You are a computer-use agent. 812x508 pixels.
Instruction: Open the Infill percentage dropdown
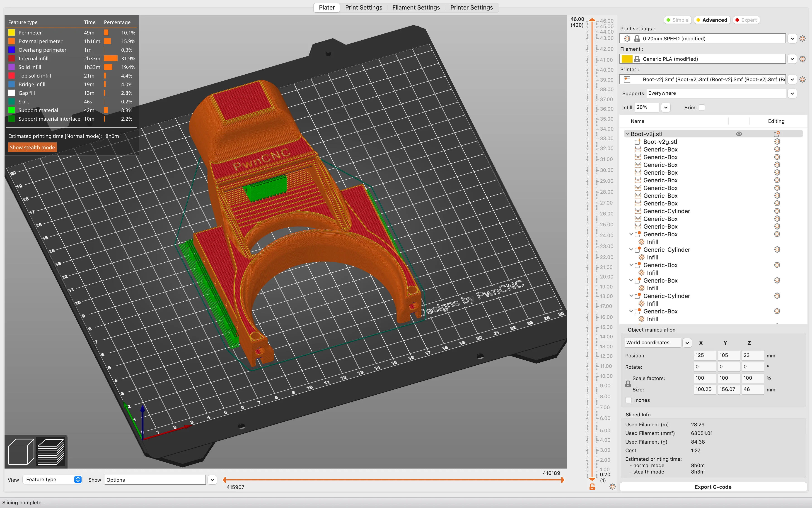point(666,107)
